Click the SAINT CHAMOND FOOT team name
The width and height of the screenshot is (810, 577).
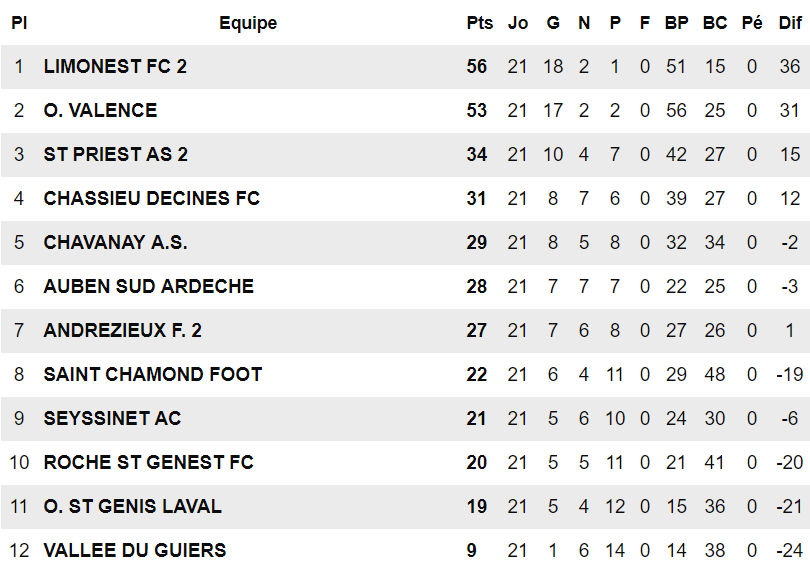pos(152,375)
